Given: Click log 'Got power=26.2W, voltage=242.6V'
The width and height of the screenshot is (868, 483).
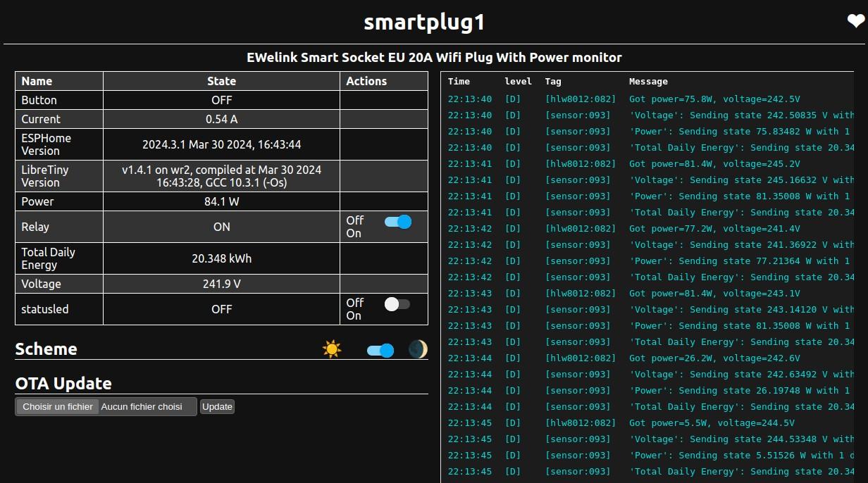Looking at the screenshot, I should pyautogui.click(x=714, y=358).
